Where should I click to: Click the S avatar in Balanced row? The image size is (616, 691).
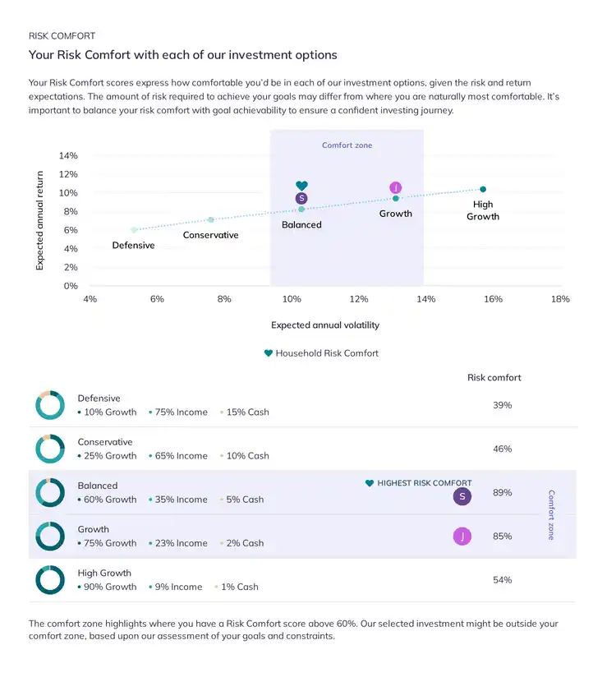tap(462, 496)
